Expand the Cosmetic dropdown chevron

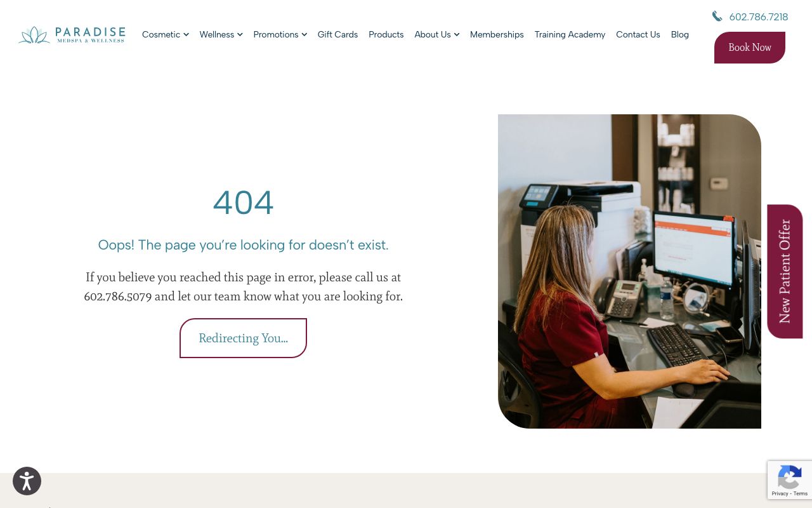[x=186, y=35]
